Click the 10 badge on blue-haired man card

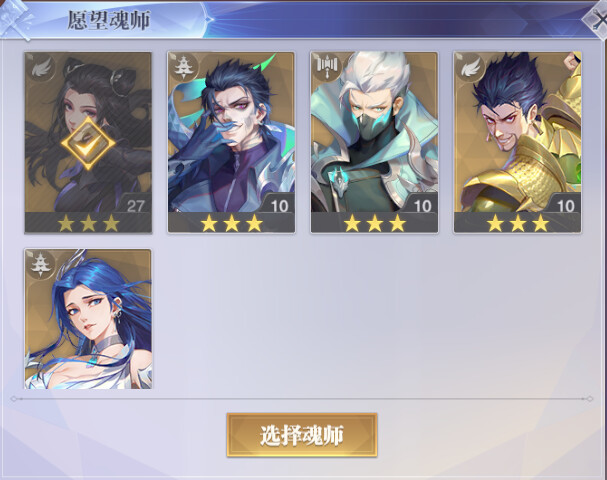tap(278, 204)
